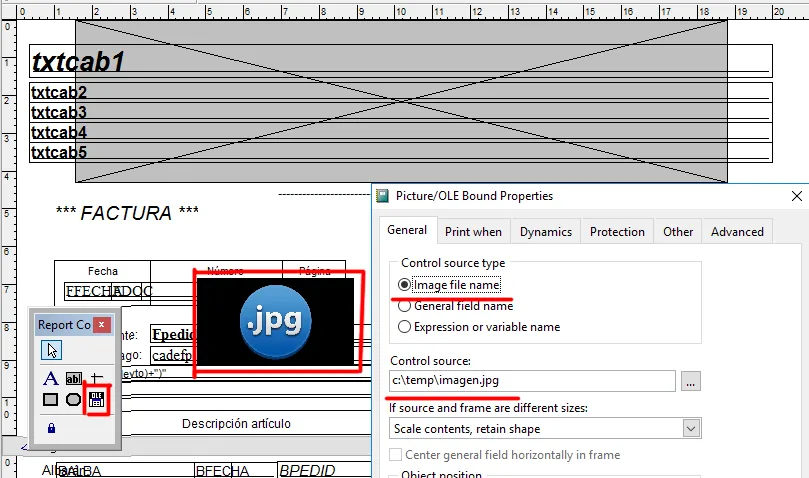Select the Image file name radio option
This screenshot has height=478, width=809.
click(405, 285)
